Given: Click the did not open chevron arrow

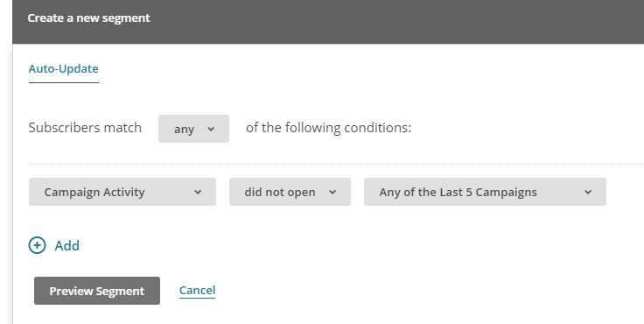Looking at the screenshot, I should coord(332,192).
